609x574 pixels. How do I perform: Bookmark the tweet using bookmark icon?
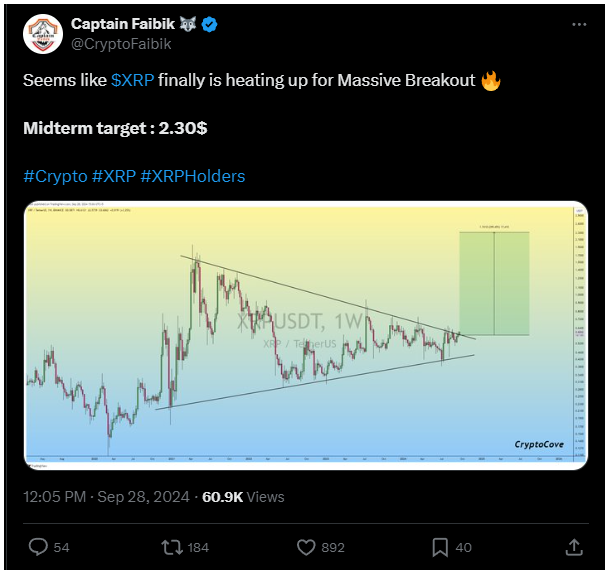[x=440, y=547]
